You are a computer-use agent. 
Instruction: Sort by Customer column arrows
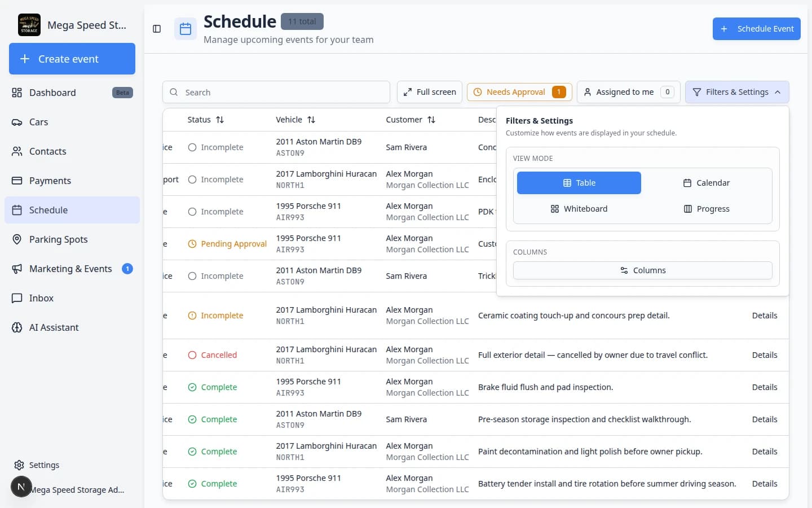click(x=431, y=120)
